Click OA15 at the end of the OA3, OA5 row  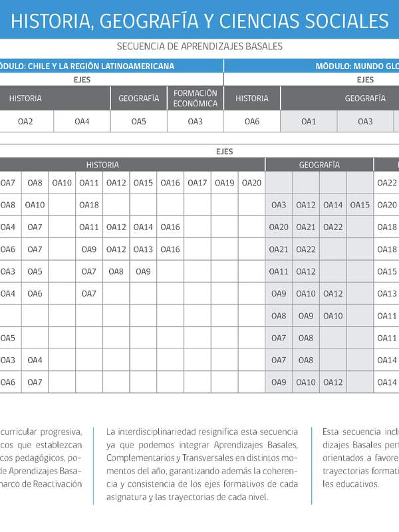click(x=387, y=271)
